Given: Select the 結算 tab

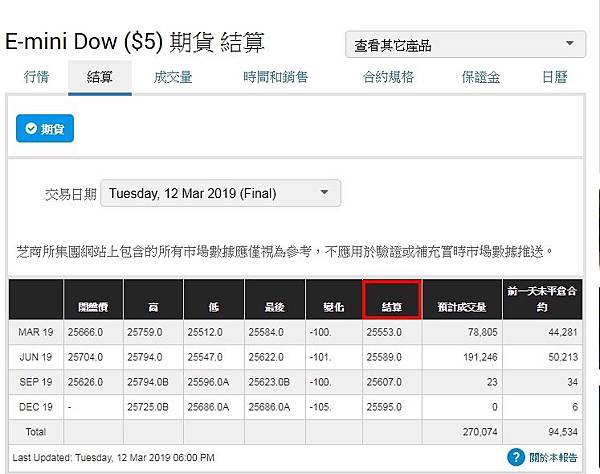Looking at the screenshot, I should click(100, 77).
